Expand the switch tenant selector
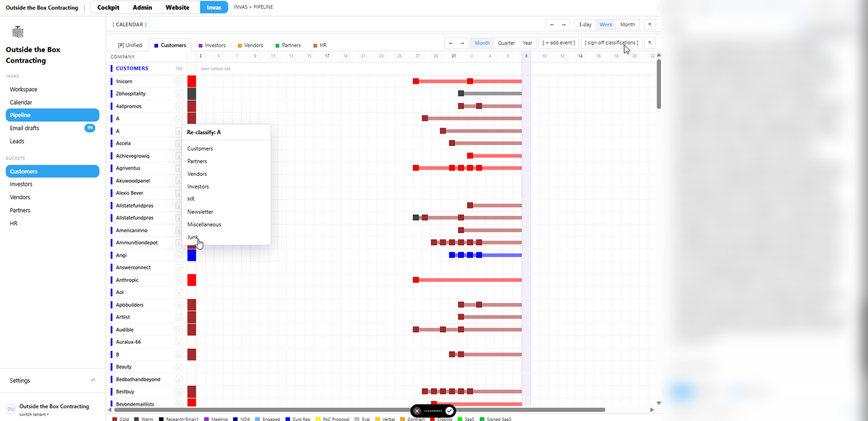Viewport: 868px width, 421px height. click(x=34, y=414)
